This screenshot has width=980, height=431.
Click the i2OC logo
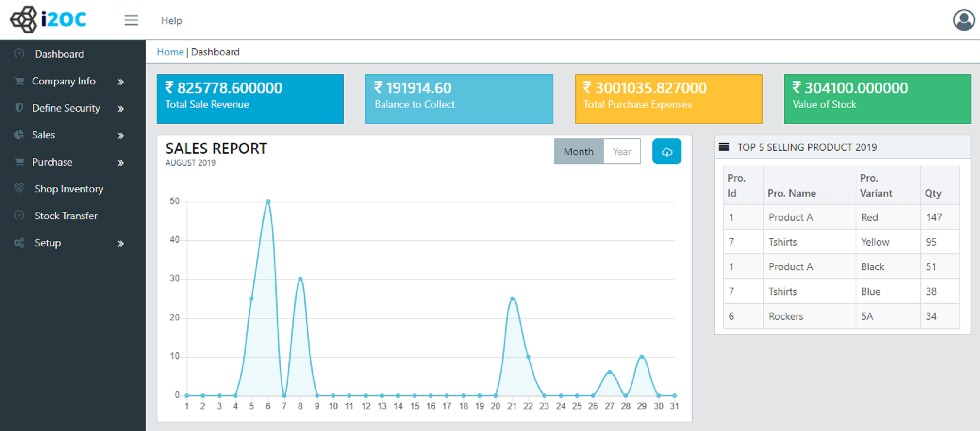pos(49,19)
